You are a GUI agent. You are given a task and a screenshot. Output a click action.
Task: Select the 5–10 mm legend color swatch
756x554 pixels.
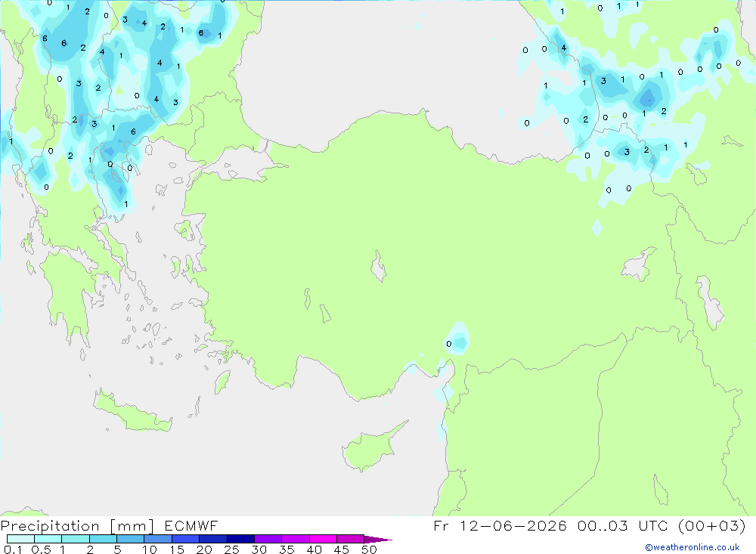point(130,539)
